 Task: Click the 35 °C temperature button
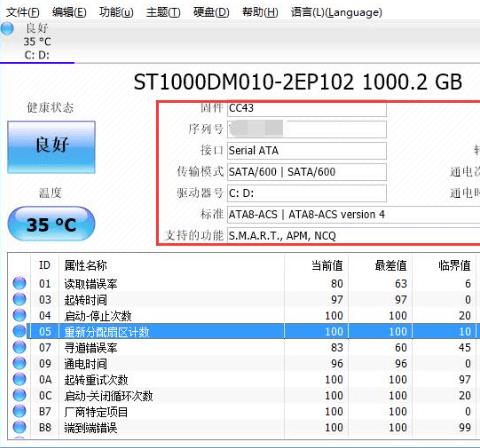[51, 224]
